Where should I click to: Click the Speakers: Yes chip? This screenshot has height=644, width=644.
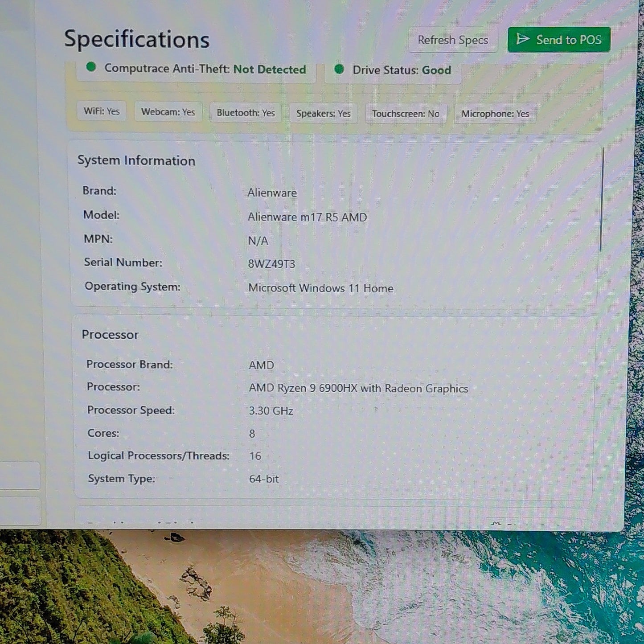pos(324,114)
